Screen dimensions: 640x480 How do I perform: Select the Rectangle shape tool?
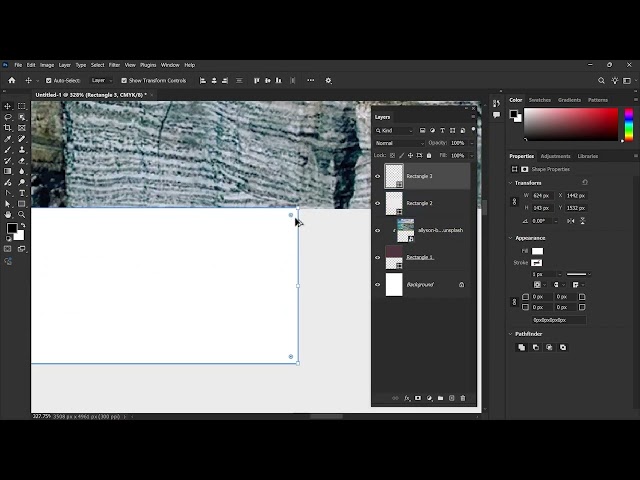(x=22, y=204)
